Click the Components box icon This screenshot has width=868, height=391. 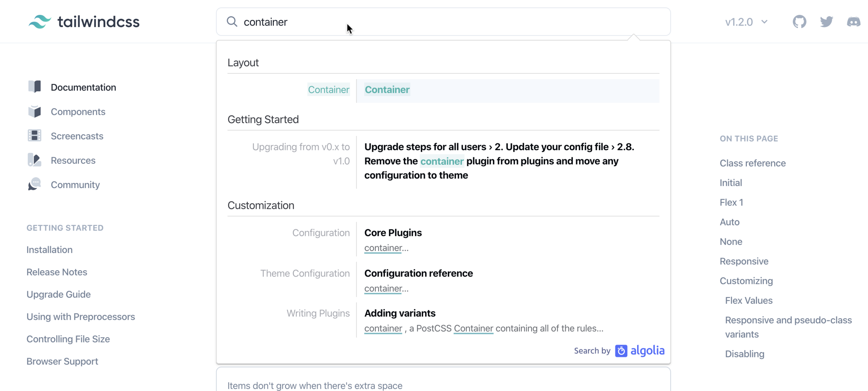pyautogui.click(x=34, y=111)
